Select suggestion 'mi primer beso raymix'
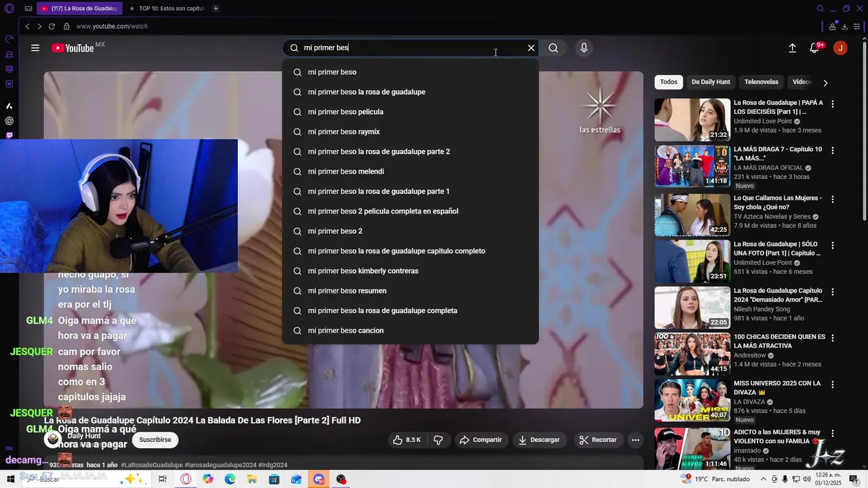 click(410, 131)
